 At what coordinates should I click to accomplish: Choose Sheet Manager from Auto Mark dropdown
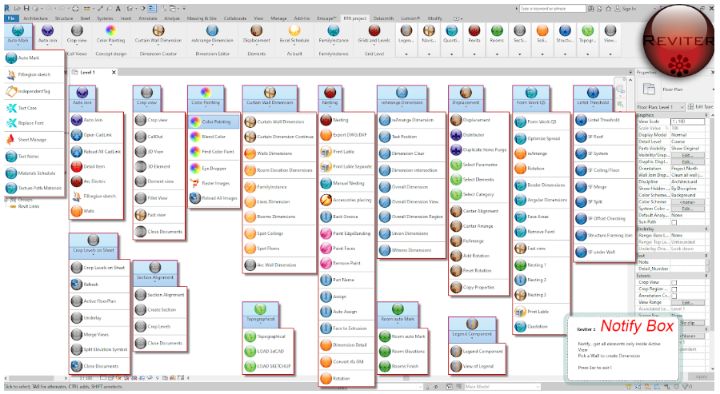32,140
